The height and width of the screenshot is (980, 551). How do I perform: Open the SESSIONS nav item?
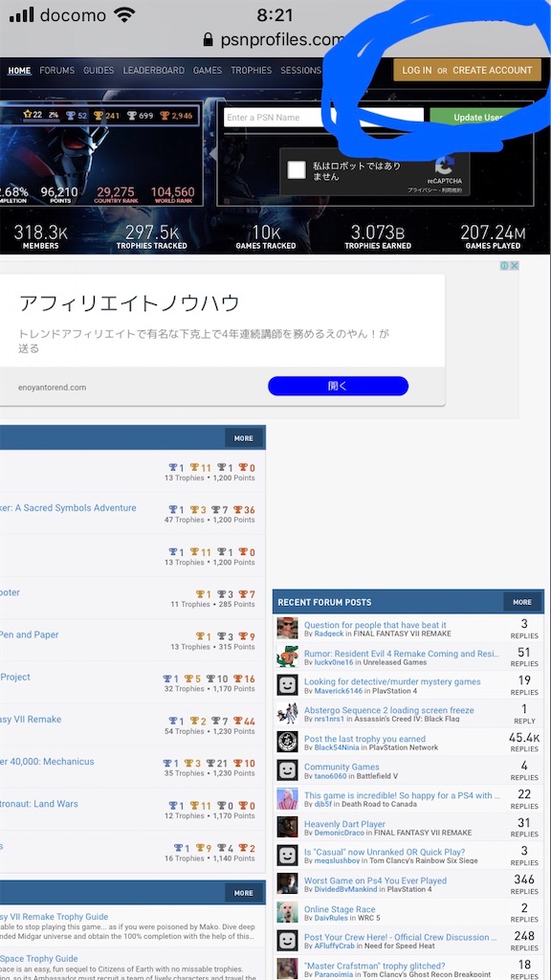click(300, 71)
